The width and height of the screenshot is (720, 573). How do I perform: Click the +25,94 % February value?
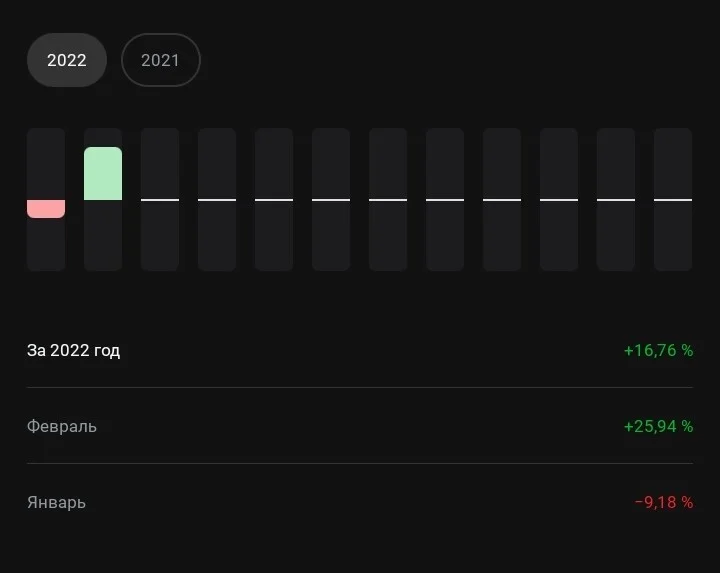click(x=658, y=426)
